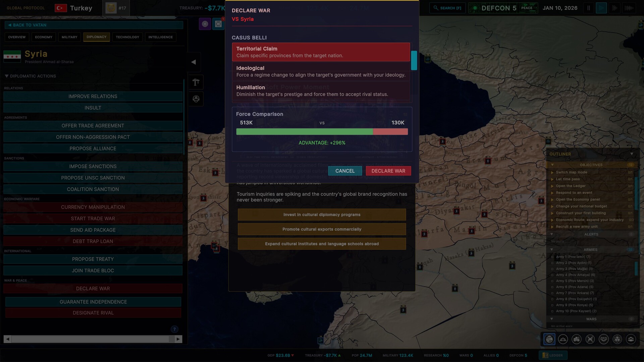Select the terrain map mode icon

click(563, 339)
